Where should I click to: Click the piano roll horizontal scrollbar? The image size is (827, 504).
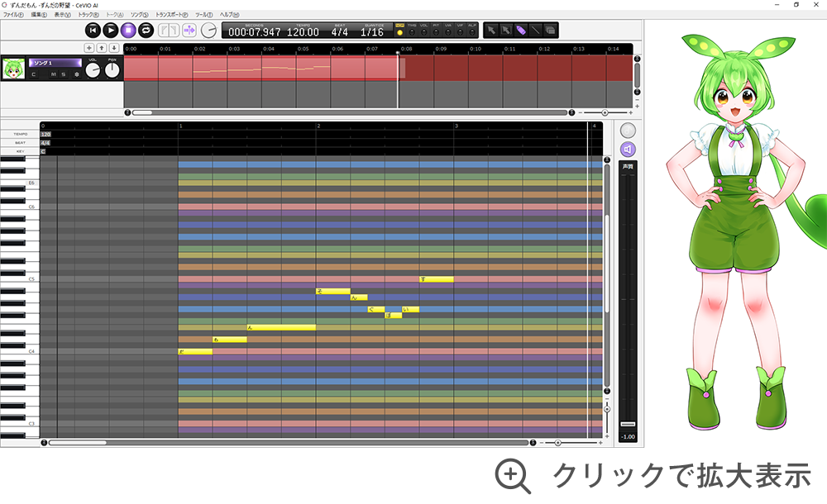(289, 443)
